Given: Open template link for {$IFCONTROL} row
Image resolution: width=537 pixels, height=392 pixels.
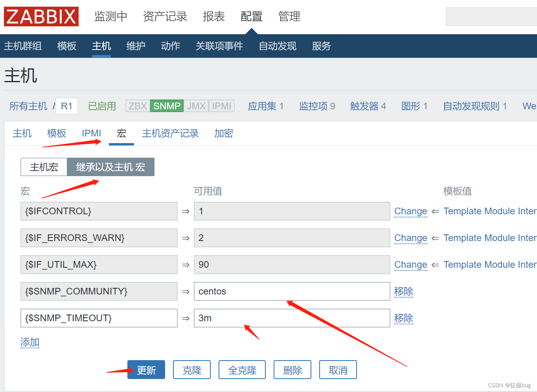Looking at the screenshot, I should pyautogui.click(x=490, y=211).
